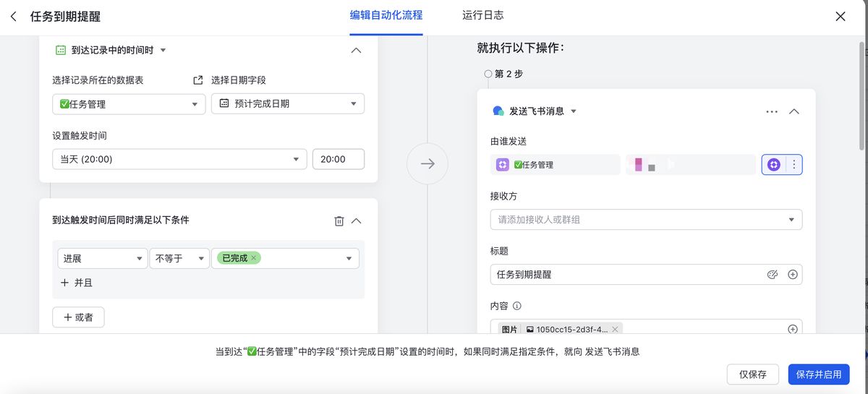The width and height of the screenshot is (868, 394).
Task: Open the external link icon for data table
Action: pyautogui.click(x=198, y=80)
